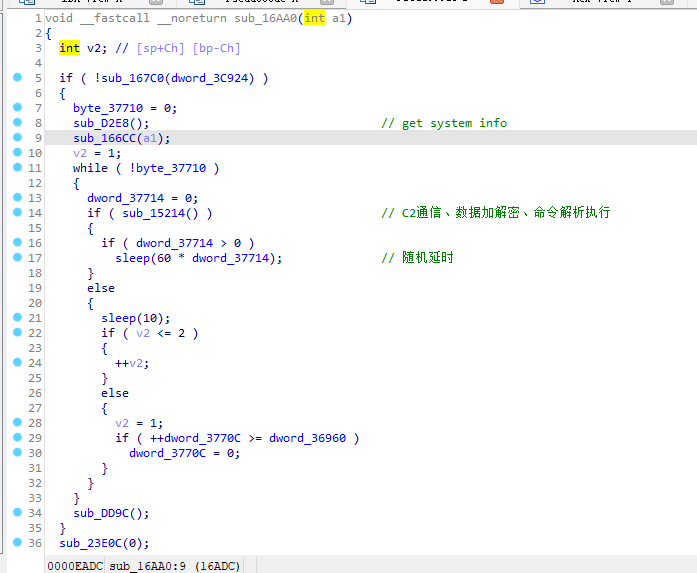Click highlighted int type of parameter a1
This screenshot has width=697, height=573.
314,18
